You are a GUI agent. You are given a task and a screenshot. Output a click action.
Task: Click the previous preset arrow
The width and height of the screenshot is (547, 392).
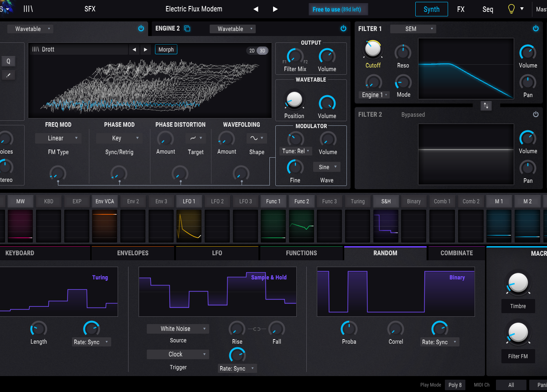point(256,9)
